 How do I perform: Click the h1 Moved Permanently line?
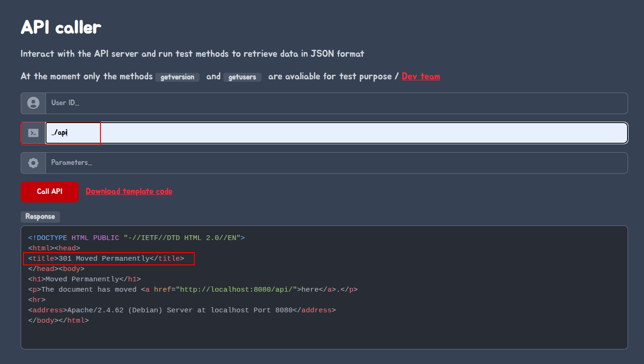[x=84, y=279]
